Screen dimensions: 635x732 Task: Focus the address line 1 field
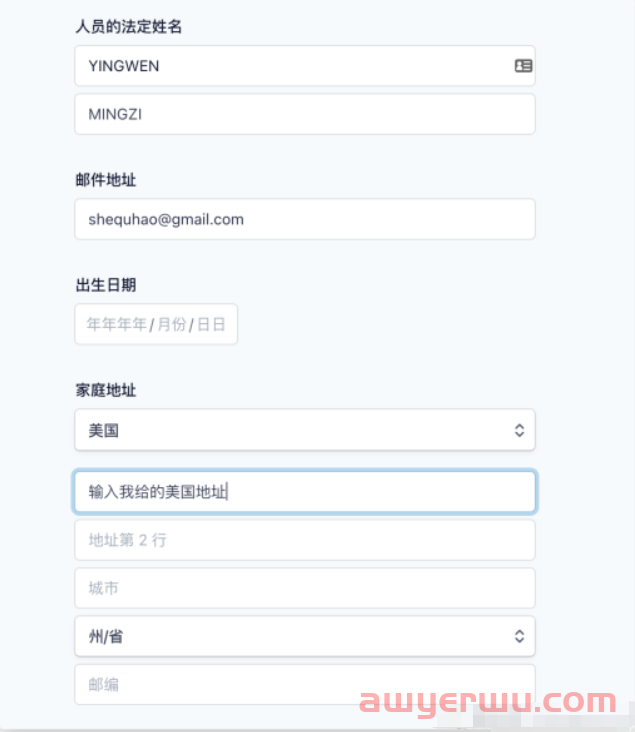click(x=305, y=492)
